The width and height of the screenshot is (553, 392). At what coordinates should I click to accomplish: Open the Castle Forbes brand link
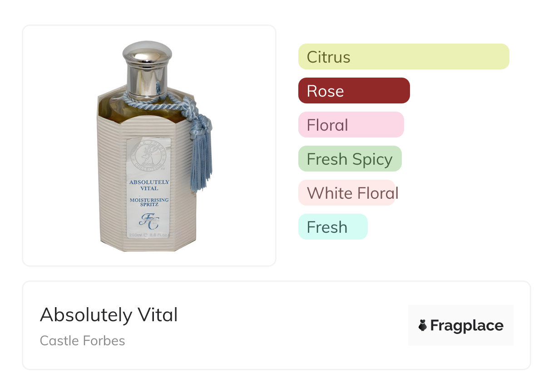[x=82, y=340]
